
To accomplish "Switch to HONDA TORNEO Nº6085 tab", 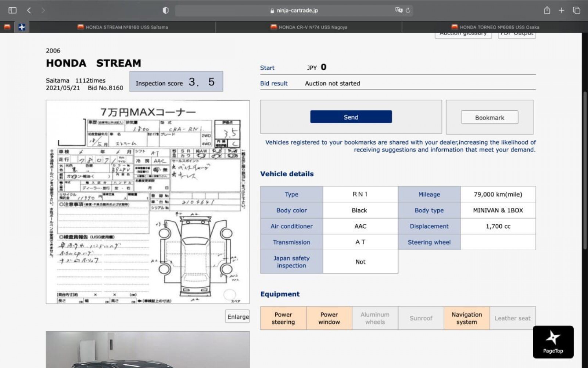I will (495, 27).
